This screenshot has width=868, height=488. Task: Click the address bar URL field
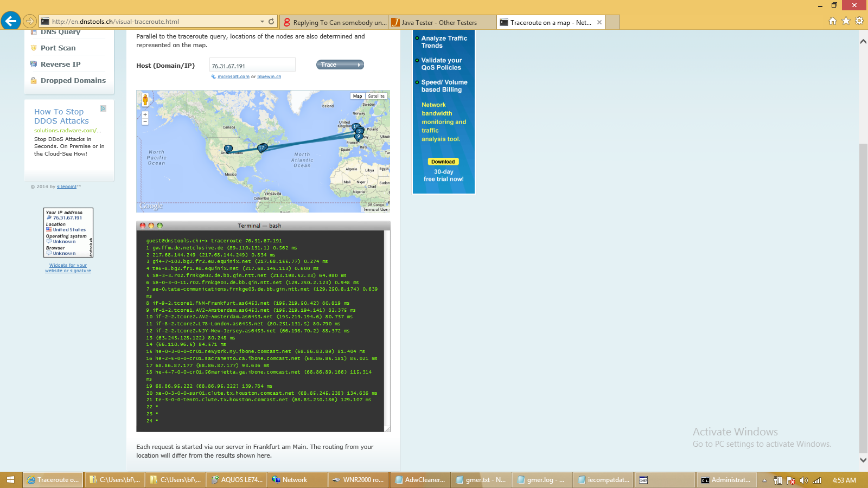(155, 22)
